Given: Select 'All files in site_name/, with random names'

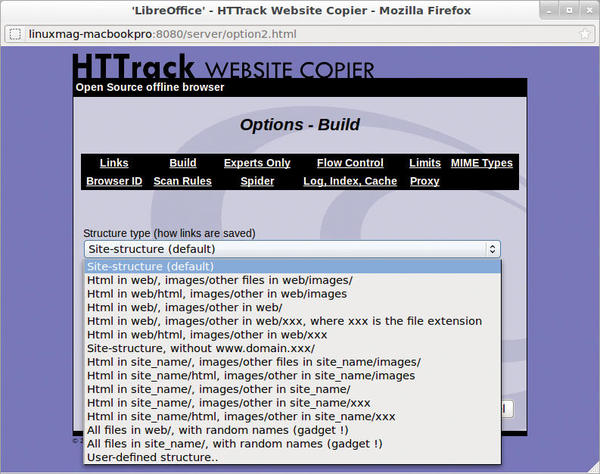Looking at the screenshot, I should coord(292,444).
